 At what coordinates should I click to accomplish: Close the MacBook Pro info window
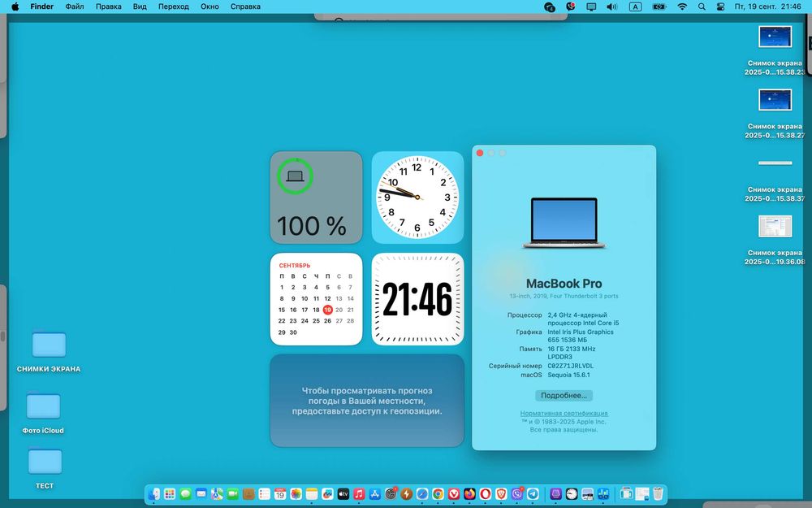click(x=480, y=153)
